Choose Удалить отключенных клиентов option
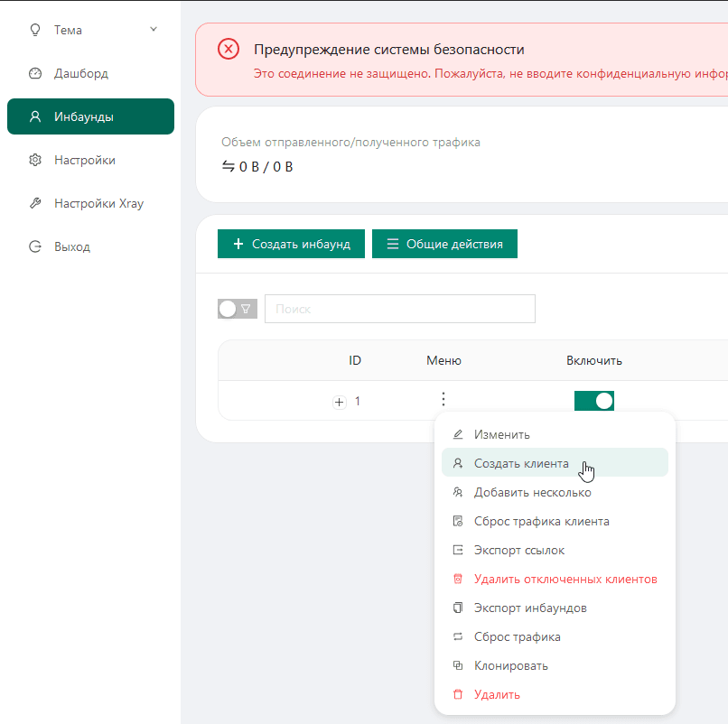The image size is (728, 724). tap(565, 580)
